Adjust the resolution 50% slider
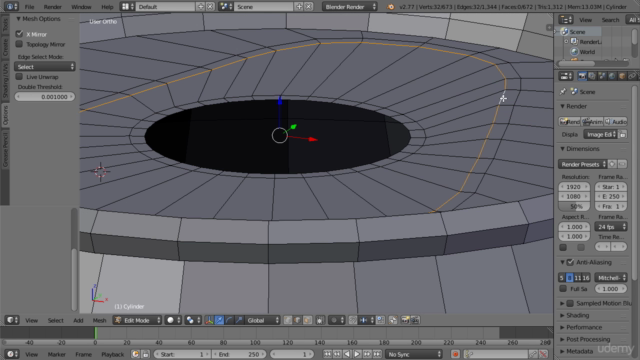 (574, 206)
